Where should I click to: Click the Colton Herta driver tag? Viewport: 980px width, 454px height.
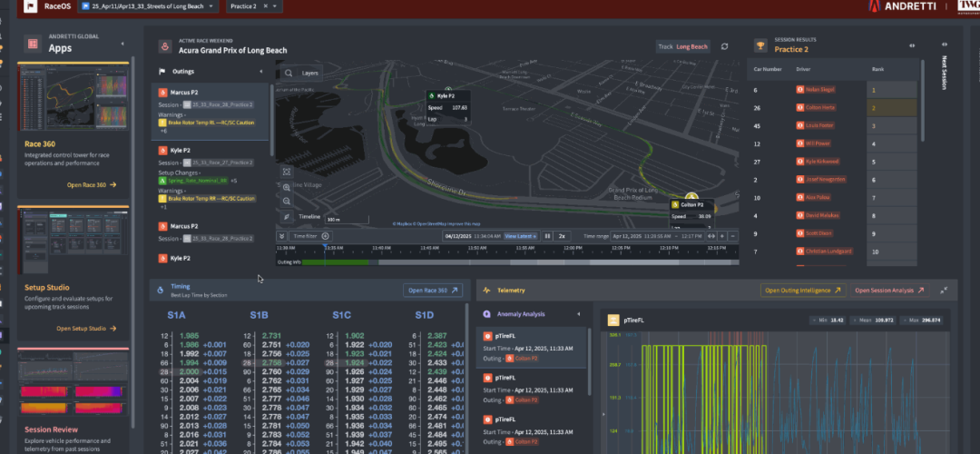click(x=816, y=107)
